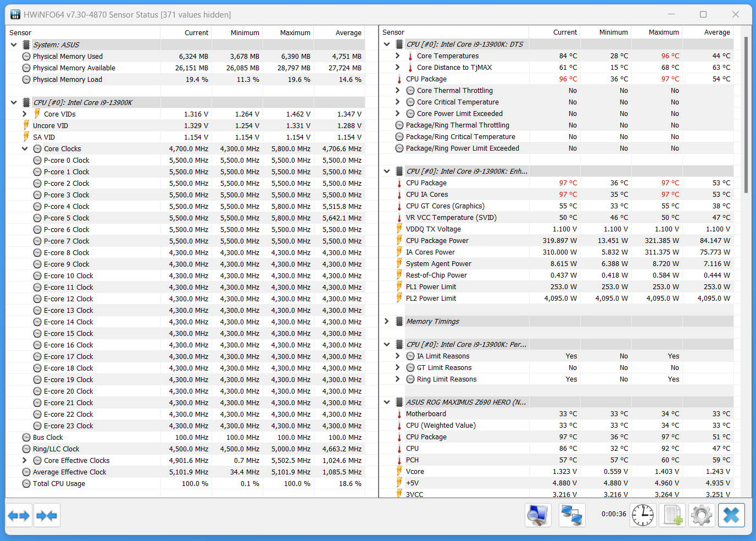Expand Ring Limit Reasons

pos(398,379)
